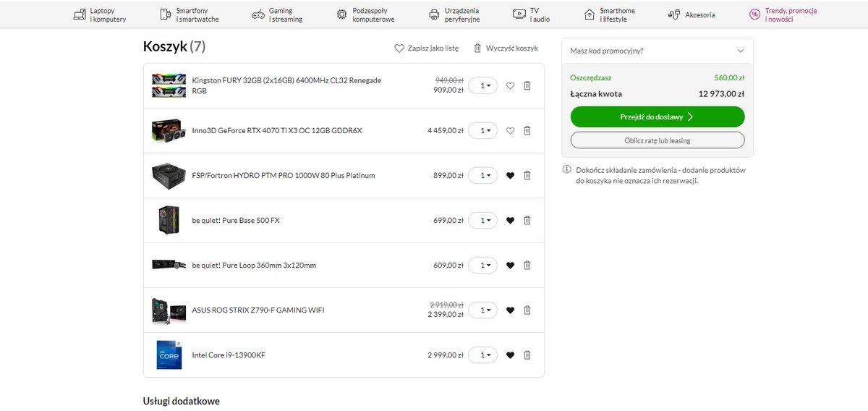868x411 pixels.
Task: Click Kingston FURY RAM thumbnail
Action: [x=169, y=85]
